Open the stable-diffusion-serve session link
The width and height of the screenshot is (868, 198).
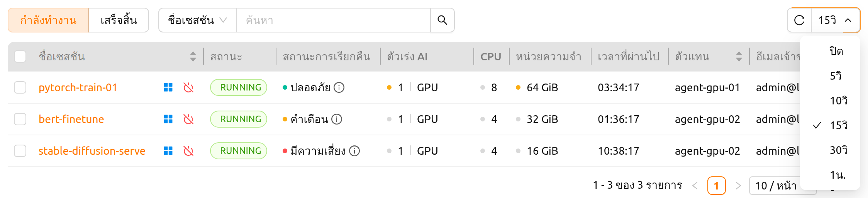pyautogui.click(x=92, y=151)
